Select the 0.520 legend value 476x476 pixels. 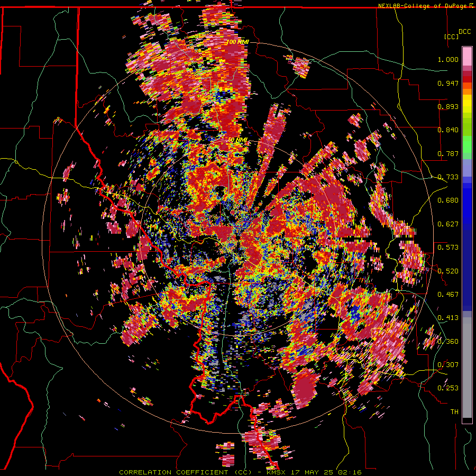448,271
